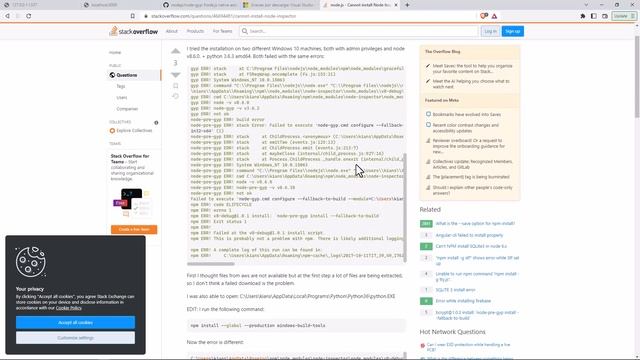
Task: Reload the page with the refresh icon
Action: click(x=29, y=16)
